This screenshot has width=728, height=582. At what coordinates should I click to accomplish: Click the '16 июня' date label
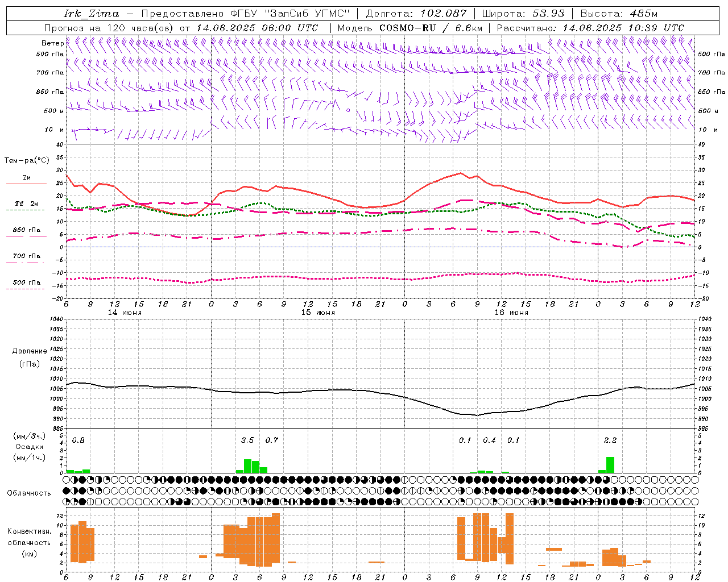pos(511,313)
